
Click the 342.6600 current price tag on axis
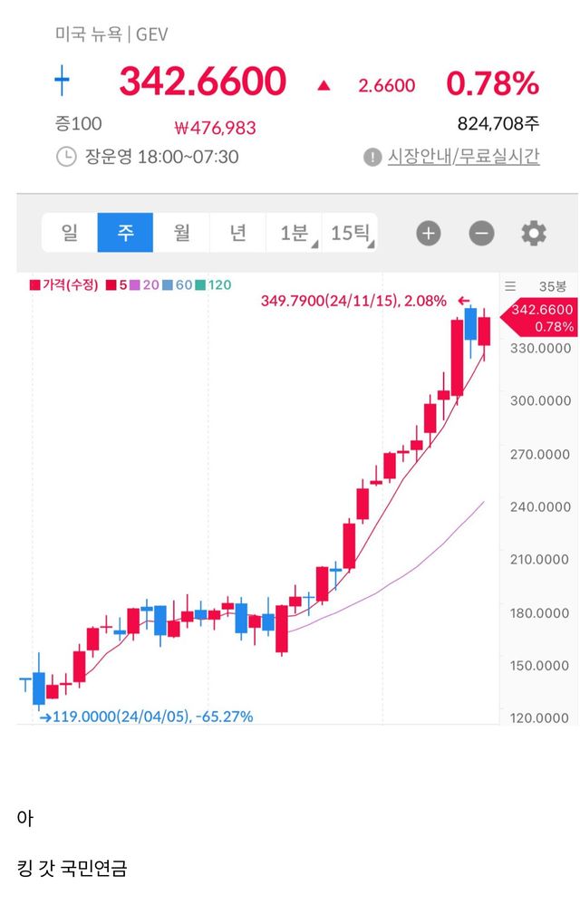[x=542, y=315]
